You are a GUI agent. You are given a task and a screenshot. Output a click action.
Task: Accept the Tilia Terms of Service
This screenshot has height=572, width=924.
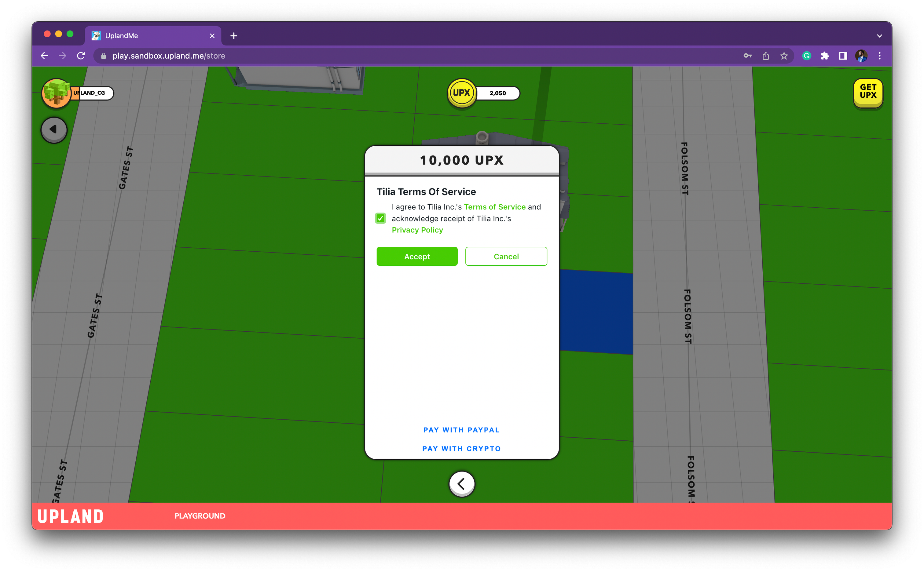coord(417,257)
